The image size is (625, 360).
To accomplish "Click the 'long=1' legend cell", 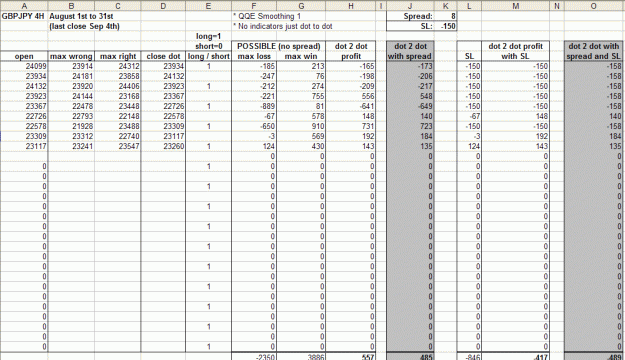I will 208,36.
